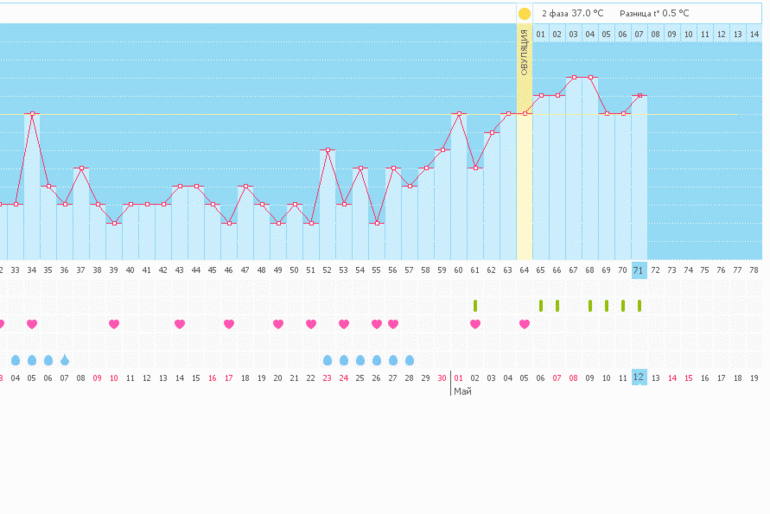
Task: Select the highlighted date 12 in date row
Action: click(x=639, y=377)
